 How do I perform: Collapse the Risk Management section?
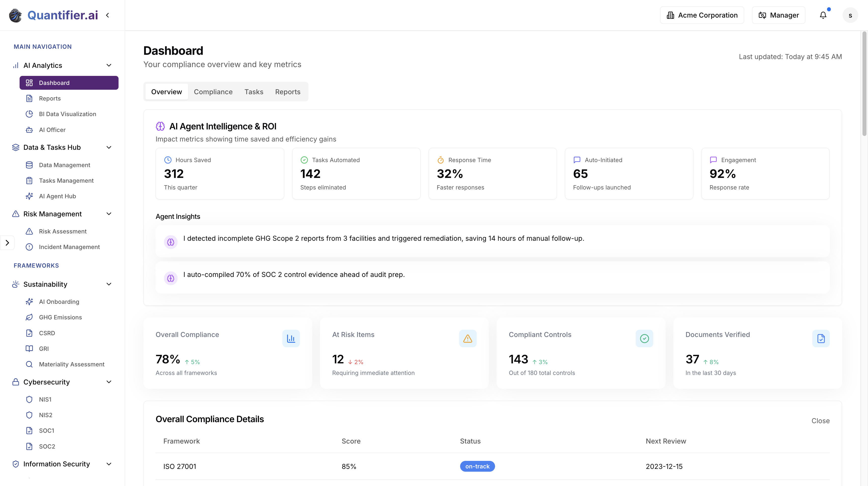[x=109, y=214]
